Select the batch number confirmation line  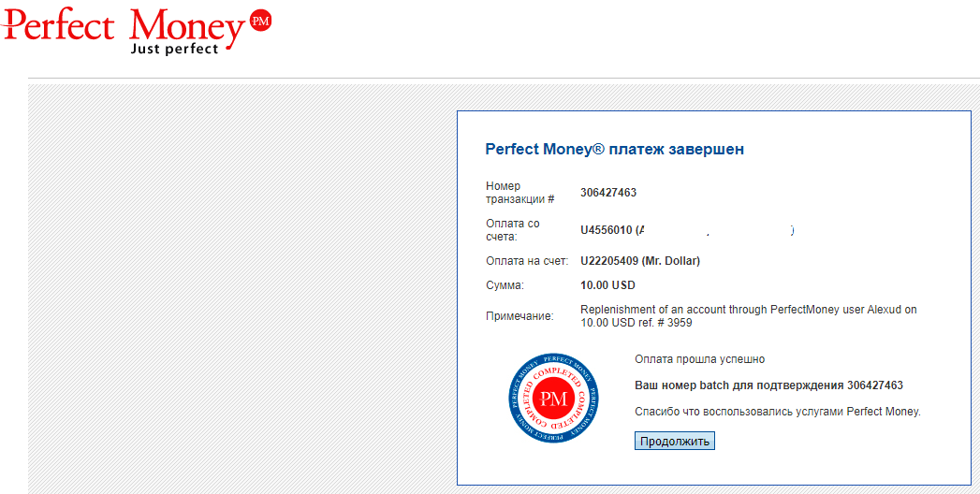tap(768, 385)
